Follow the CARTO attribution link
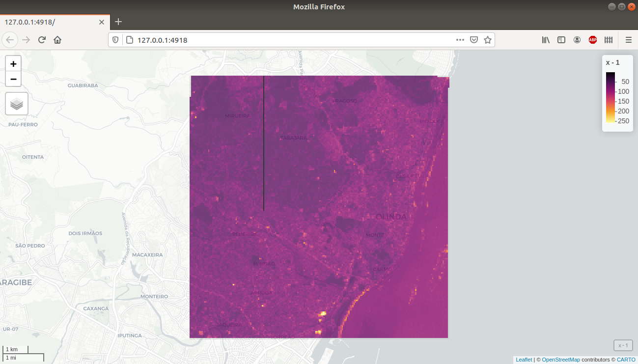The width and height of the screenshot is (638, 364). pos(626,359)
